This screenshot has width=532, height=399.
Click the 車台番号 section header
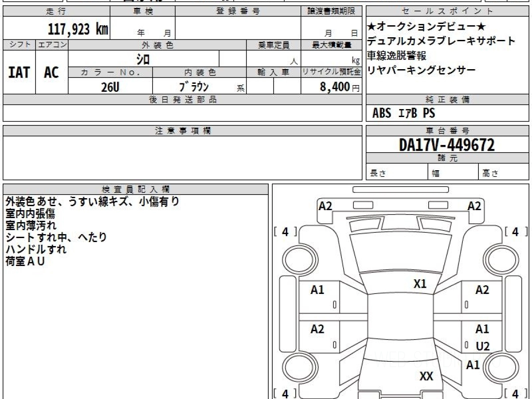pos(448,131)
